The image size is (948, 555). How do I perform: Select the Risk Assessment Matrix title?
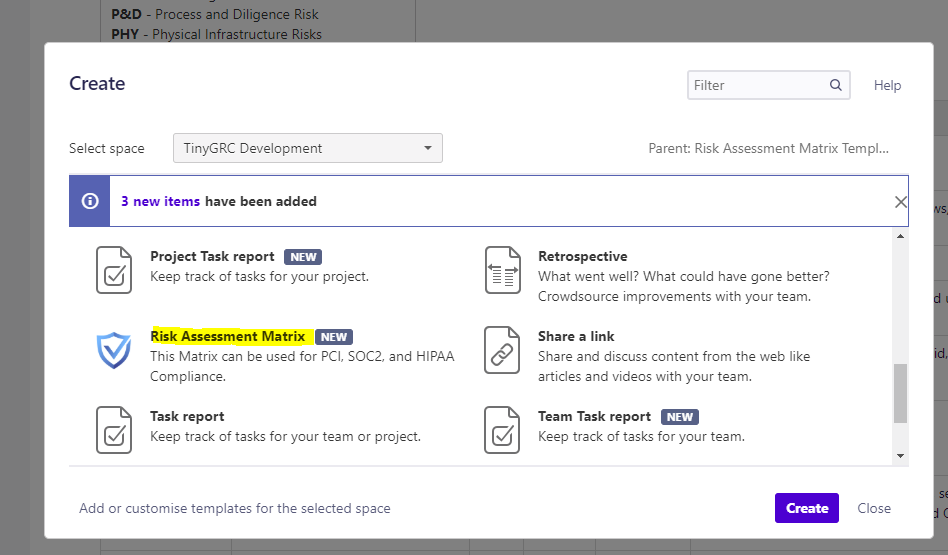click(228, 336)
